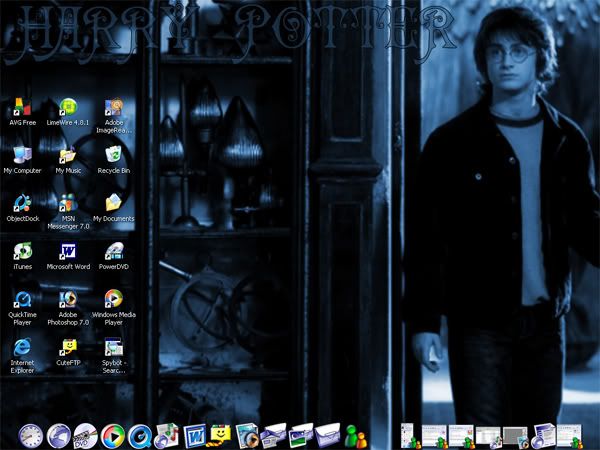Open the music notes icon beside QuickTime in dock
The width and height of the screenshot is (600, 450).
point(166,435)
